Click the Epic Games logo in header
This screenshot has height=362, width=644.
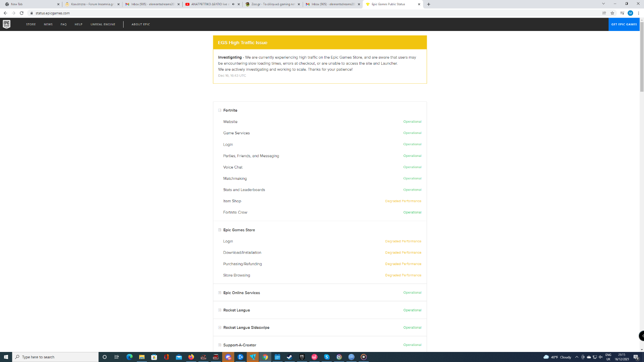coord(6,24)
